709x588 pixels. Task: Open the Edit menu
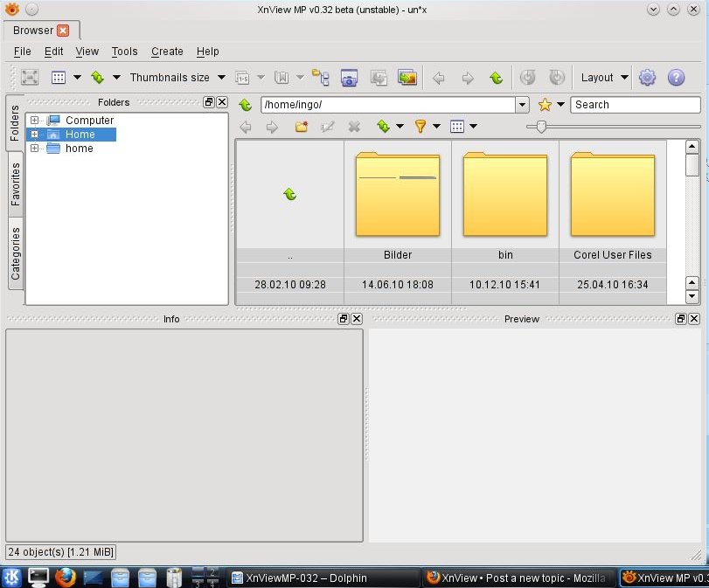[54, 52]
